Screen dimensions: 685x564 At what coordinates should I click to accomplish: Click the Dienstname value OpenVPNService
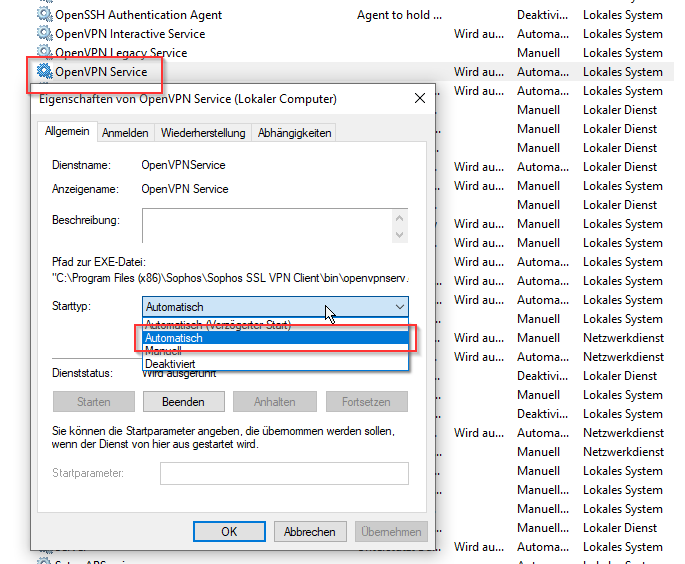(x=183, y=165)
